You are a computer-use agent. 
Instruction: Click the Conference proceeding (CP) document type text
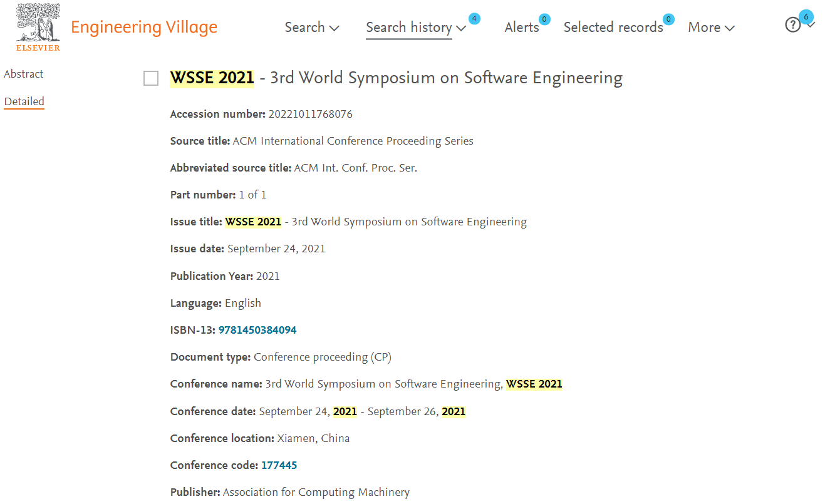(x=323, y=357)
